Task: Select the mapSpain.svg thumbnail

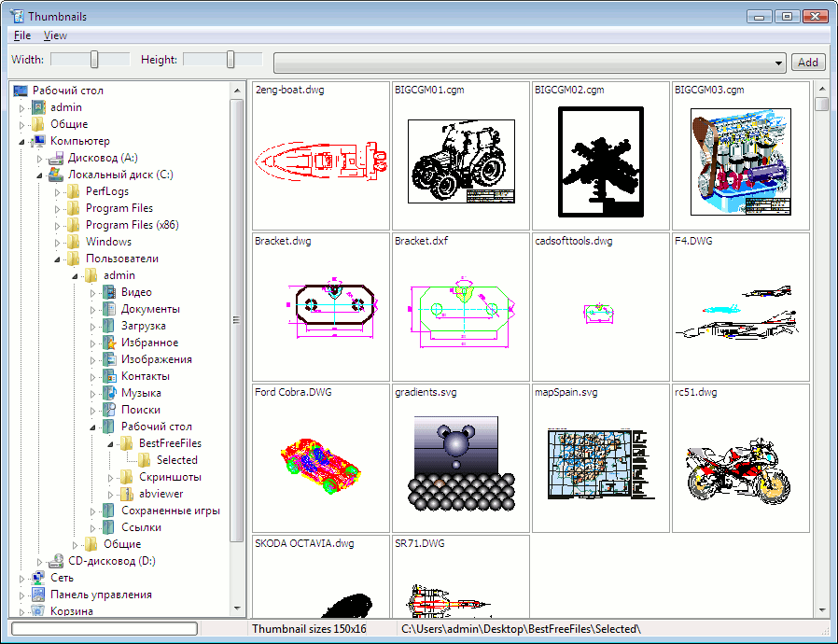Action: coord(601,458)
